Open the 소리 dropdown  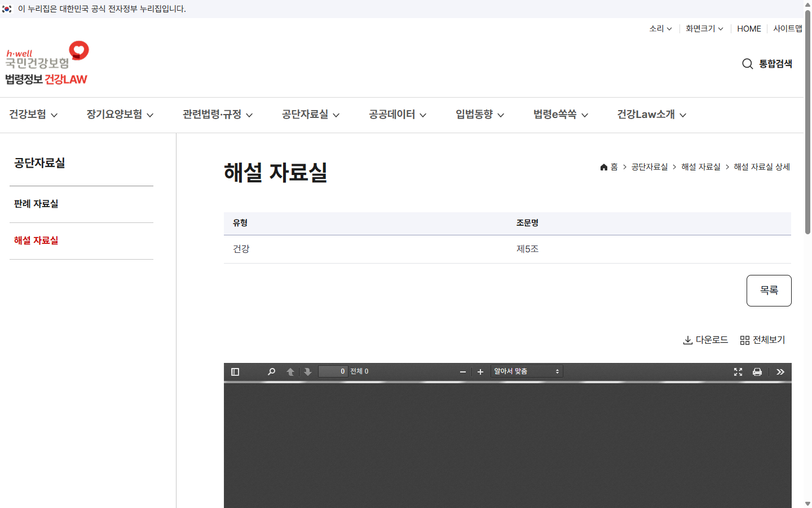660,29
